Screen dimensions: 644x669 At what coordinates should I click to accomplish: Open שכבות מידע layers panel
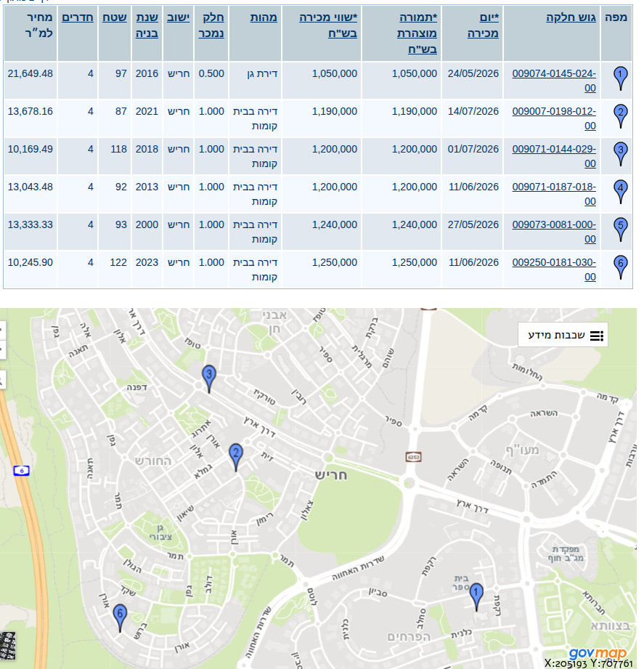click(563, 335)
